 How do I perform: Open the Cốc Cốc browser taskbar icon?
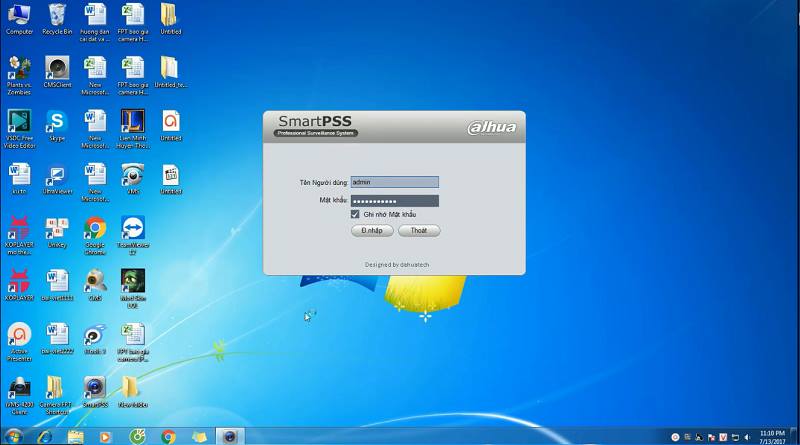tap(137, 437)
